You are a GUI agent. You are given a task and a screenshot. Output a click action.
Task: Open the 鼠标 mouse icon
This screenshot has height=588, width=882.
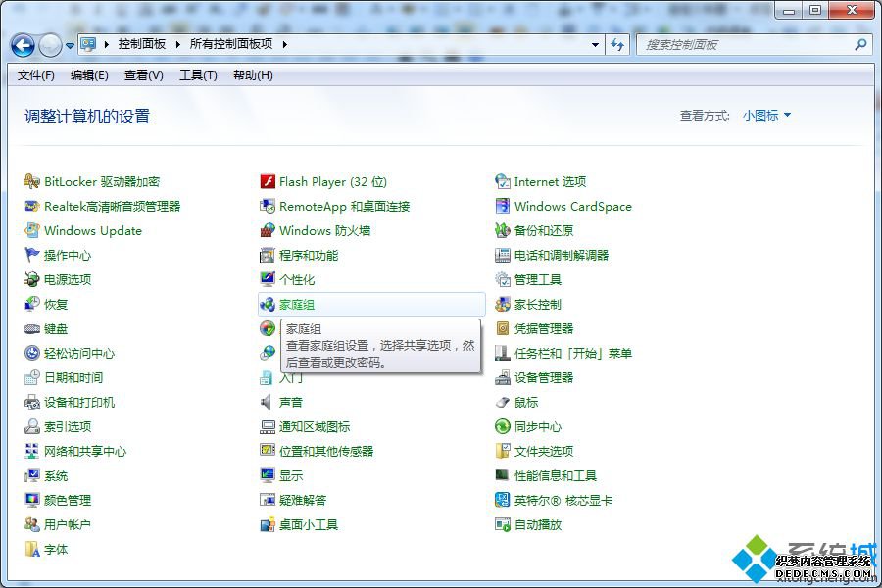pyautogui.click(x=503, y=403)
